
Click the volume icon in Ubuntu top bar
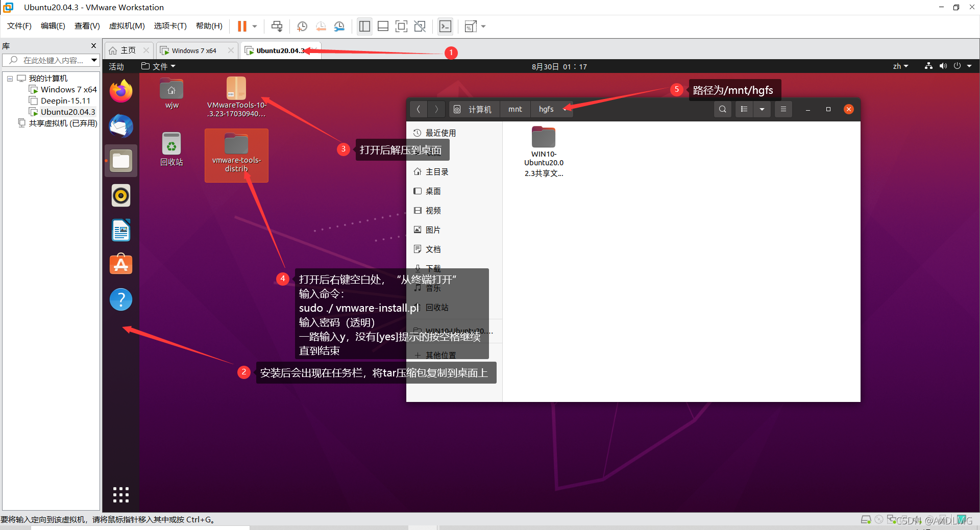(943, 66)
